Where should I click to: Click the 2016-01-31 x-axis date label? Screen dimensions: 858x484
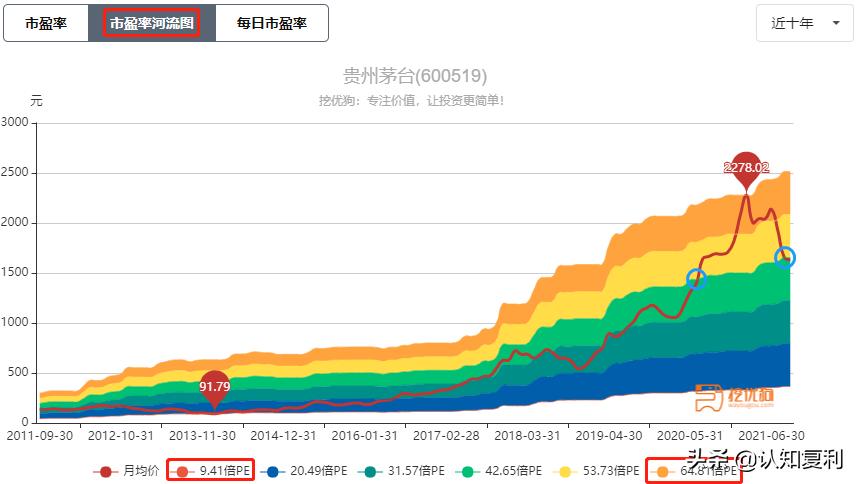coord(364,436)
